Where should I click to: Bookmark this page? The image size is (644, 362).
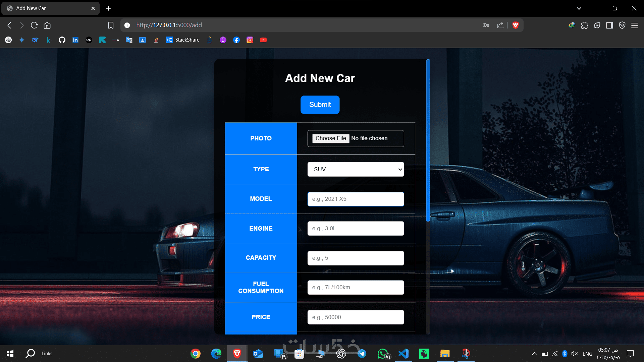[x=111, y=25]
